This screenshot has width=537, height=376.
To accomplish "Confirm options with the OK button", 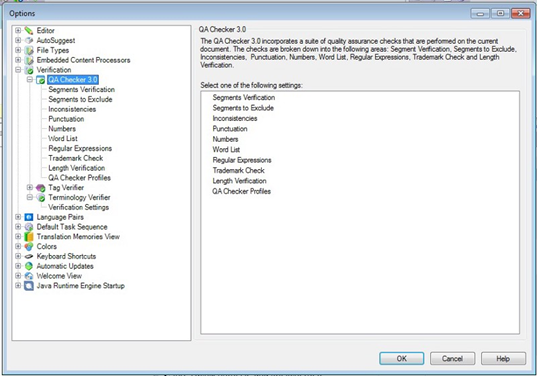I will click(402, 359).
